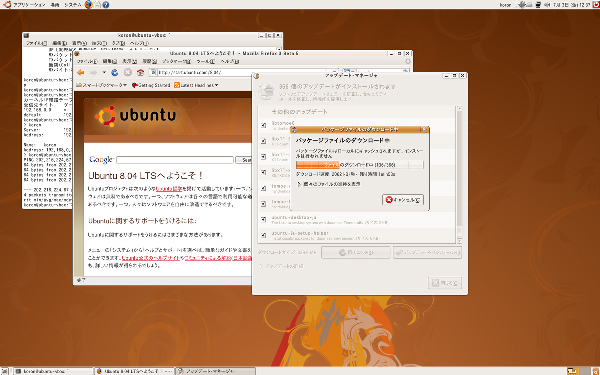Click the Getting Started bookmark icon

pos(135,85)
